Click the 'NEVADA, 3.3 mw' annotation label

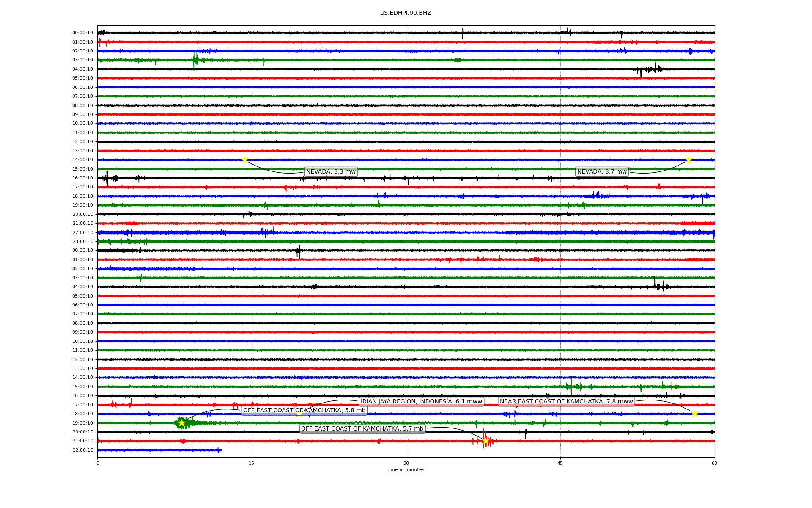[x=331, y=171]
